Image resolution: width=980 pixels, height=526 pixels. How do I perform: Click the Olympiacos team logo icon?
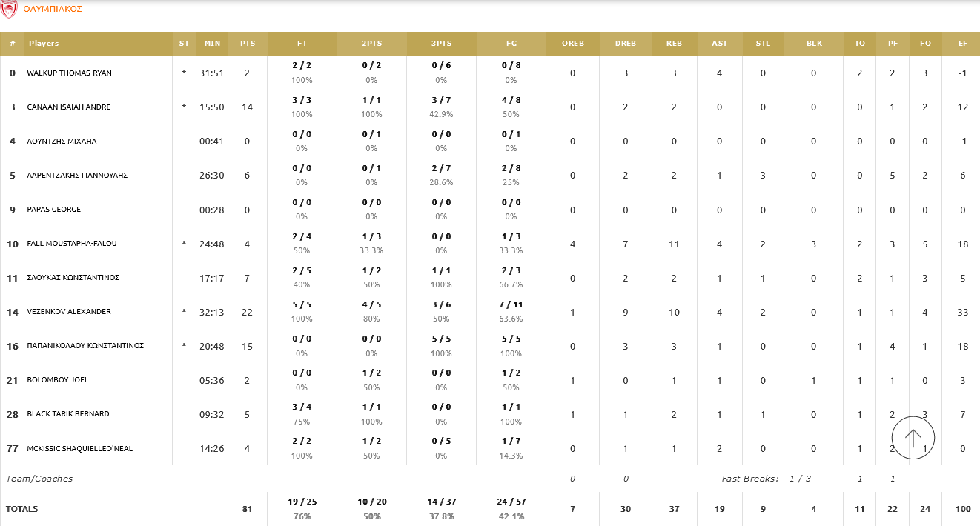10,9
